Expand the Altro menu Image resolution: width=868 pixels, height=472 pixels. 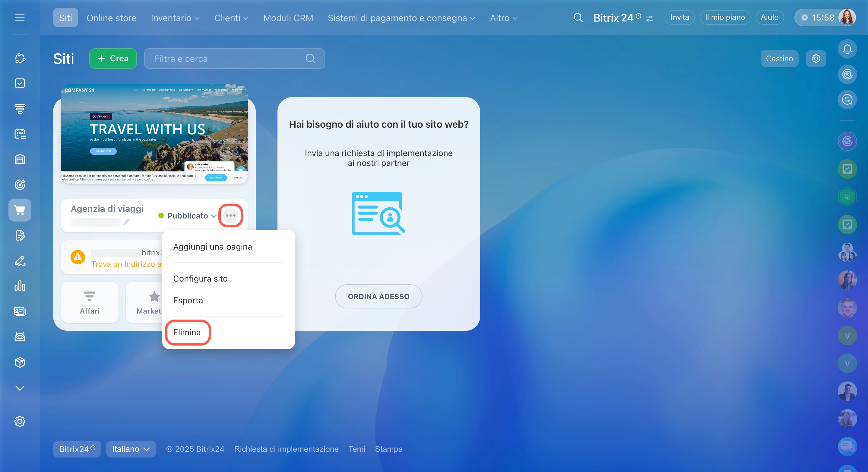click(x=503, y=18)
